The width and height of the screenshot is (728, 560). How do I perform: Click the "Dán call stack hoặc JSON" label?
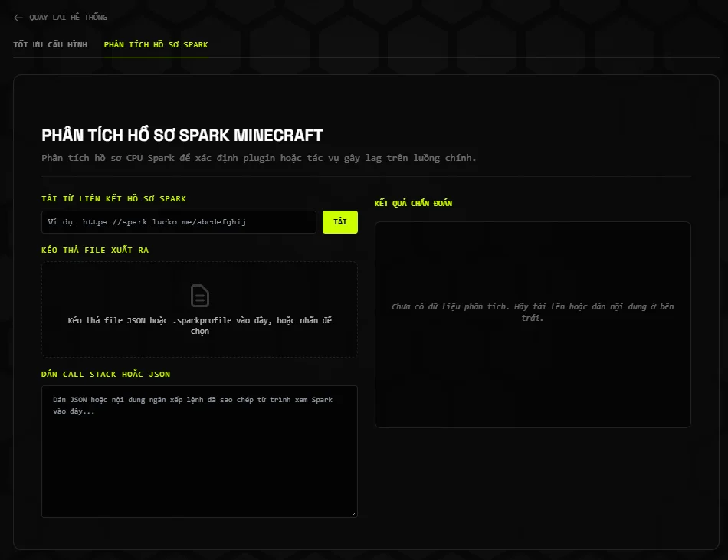(106, 374)
